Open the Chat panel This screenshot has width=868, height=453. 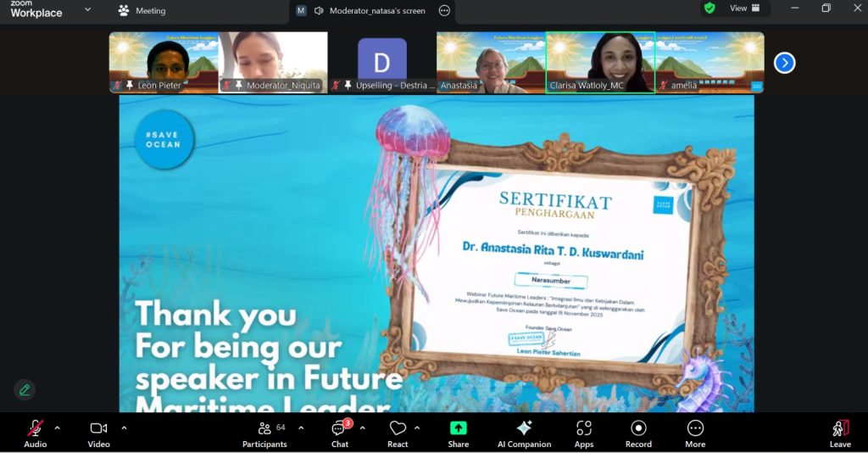(339, 433)
